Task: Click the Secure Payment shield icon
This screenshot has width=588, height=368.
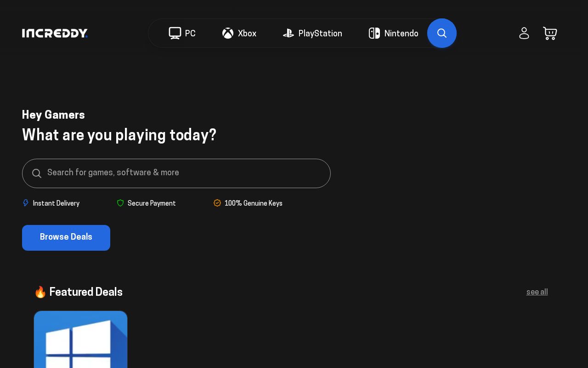Action: click(120, 203)
